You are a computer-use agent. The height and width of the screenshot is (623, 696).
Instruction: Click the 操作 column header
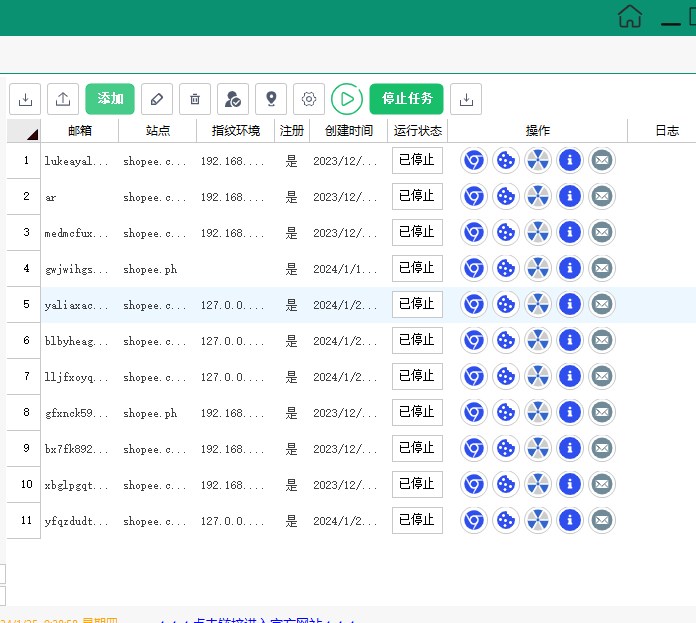click(538, 131)
